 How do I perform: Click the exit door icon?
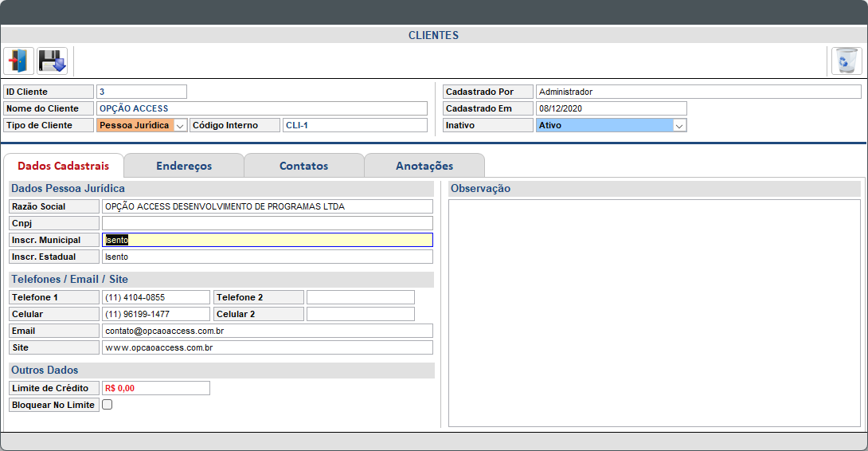[19, 61]
